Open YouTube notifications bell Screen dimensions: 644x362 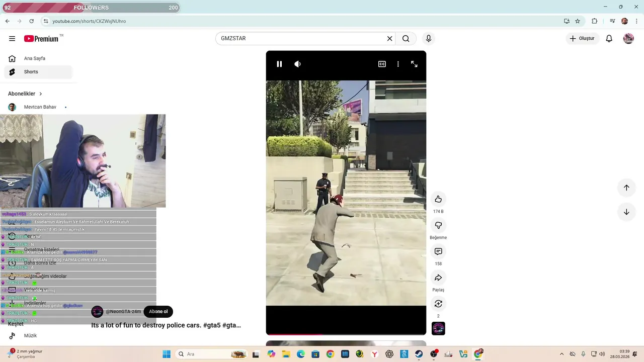pos(609,39)
